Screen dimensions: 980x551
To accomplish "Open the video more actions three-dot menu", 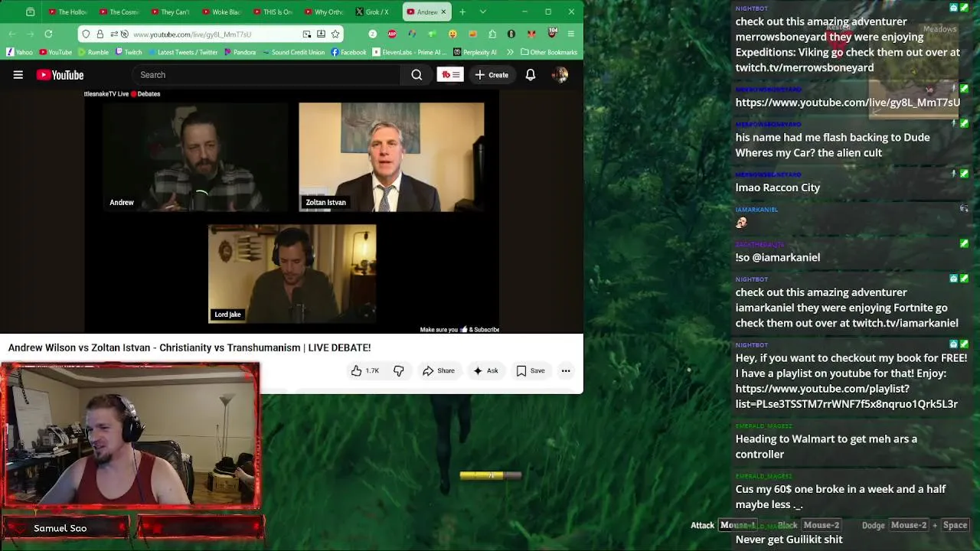I will [x=566, y=370].
